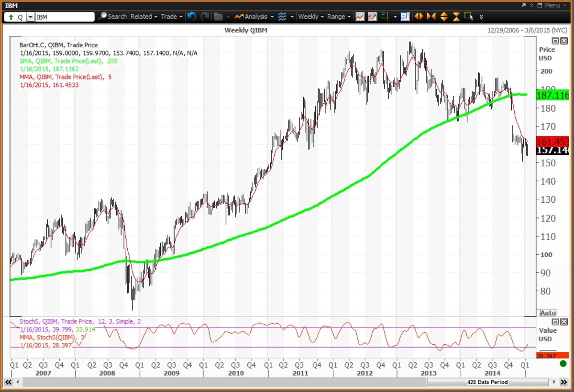Open the Weekly interval dropdown
Viewport: 574px width, 392px height.
[x=310, y=16]
